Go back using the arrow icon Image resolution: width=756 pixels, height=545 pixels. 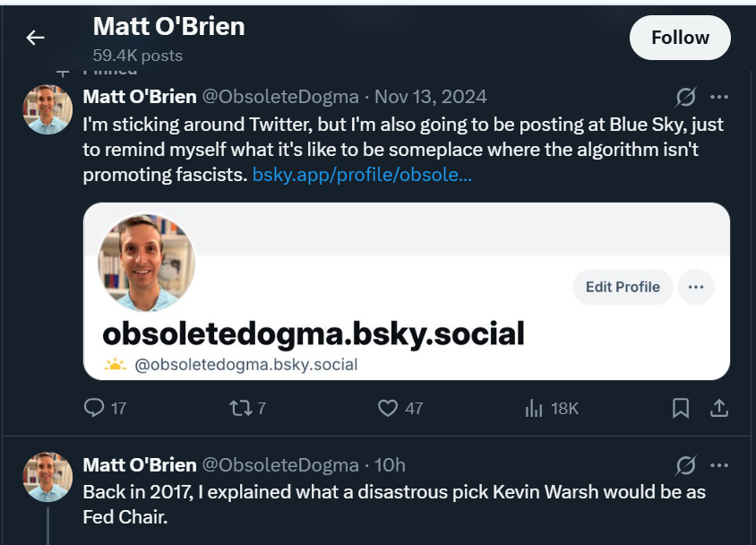[35, 38]
